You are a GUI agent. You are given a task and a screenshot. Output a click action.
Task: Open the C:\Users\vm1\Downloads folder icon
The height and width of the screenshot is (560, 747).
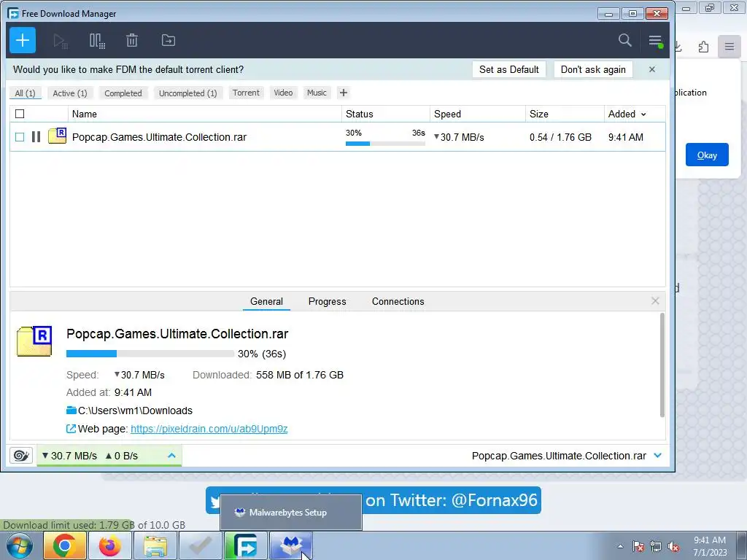[x=71, y=411]
